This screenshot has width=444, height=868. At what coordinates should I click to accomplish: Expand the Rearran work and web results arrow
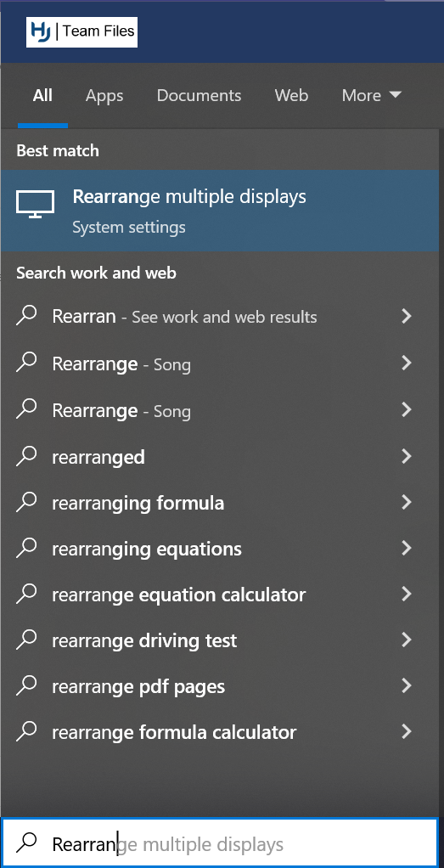click(x=407, y=316)
